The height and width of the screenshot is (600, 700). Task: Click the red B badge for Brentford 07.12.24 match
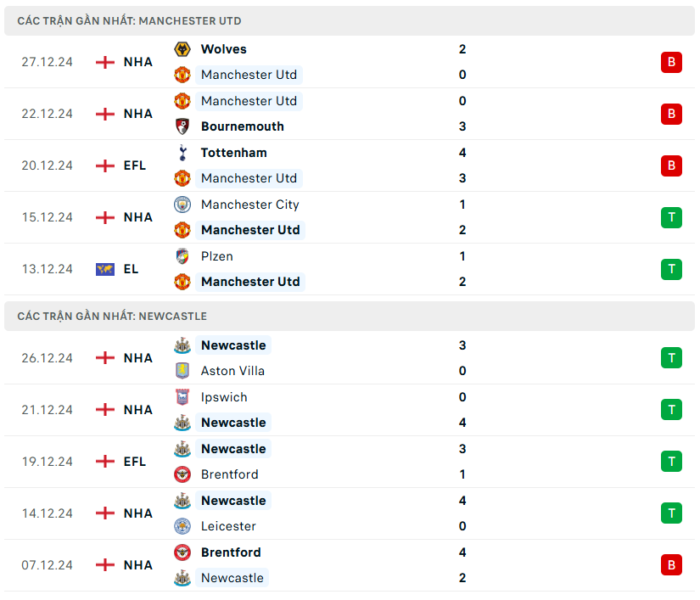671,565
